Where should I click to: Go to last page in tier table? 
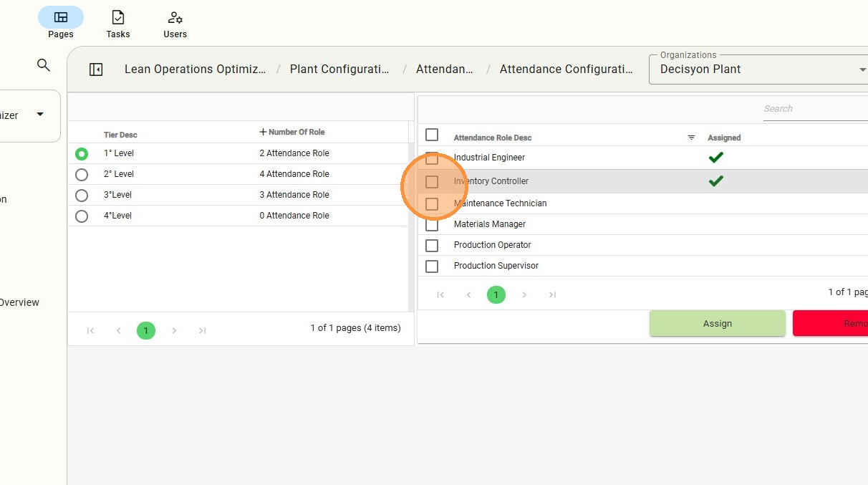pos(202,330)
